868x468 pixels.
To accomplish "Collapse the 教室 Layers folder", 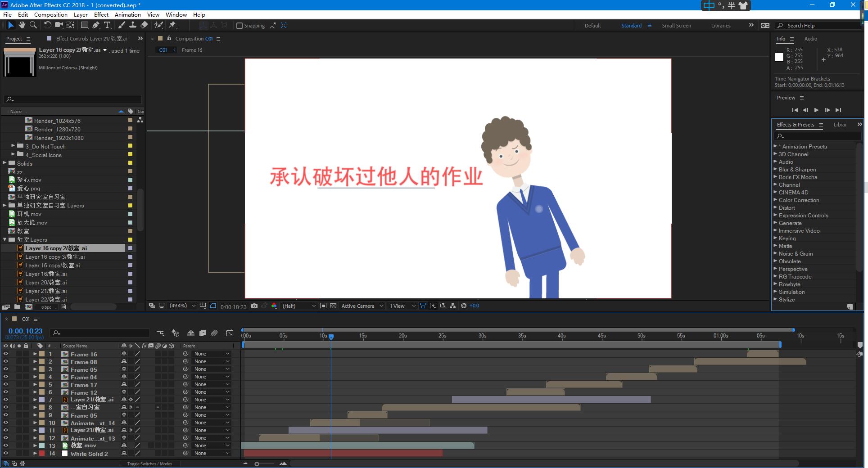I will (x=5, y=239).
